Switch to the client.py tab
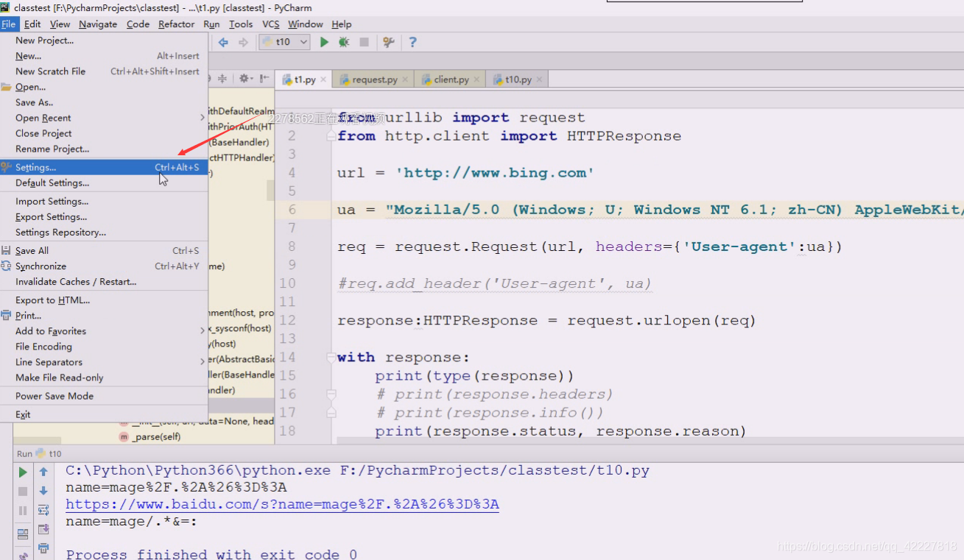This screenshot has width=964, height=560. [x=451, y=79]
